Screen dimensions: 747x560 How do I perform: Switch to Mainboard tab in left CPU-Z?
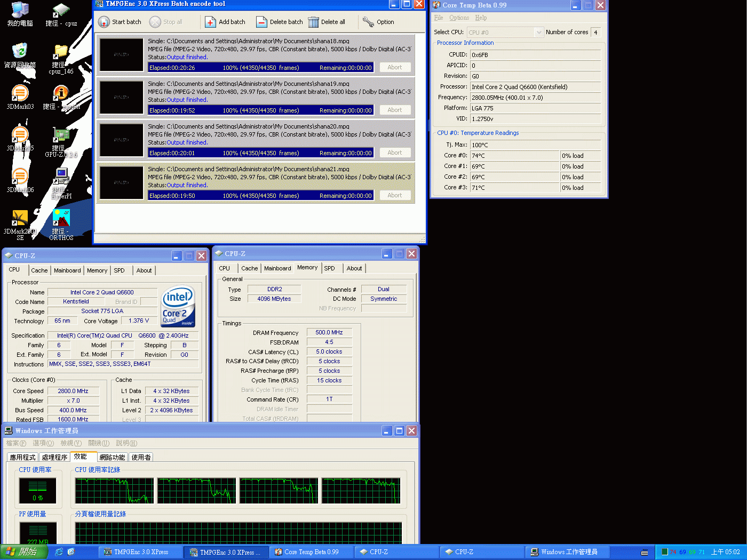[x=67, y=270]
